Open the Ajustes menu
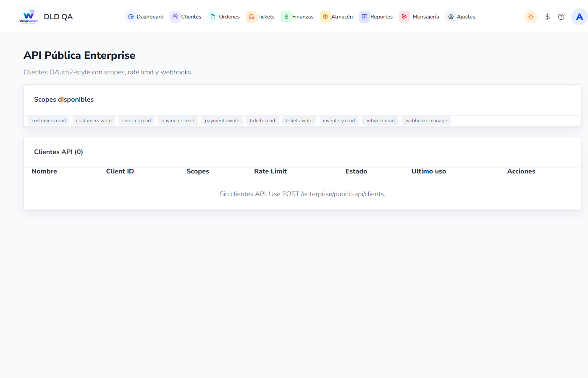This screenshot has width=588, height=378. pyautogui.click(x=461, y=17)
